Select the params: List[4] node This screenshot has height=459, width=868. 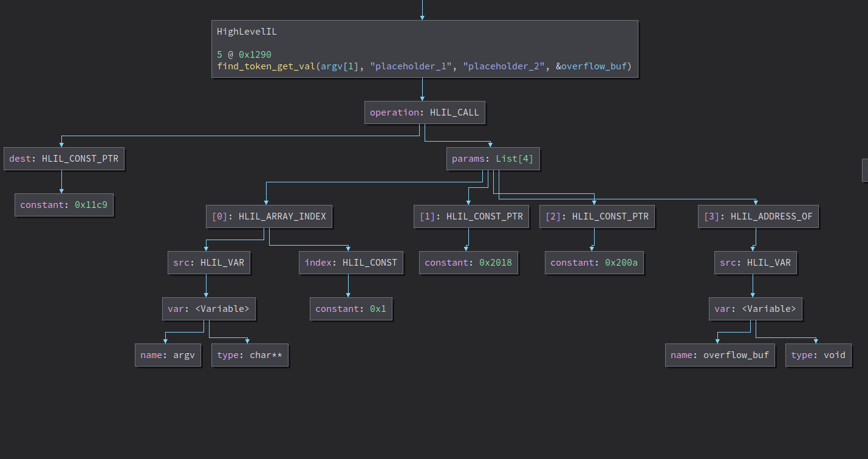click(493, 159)
